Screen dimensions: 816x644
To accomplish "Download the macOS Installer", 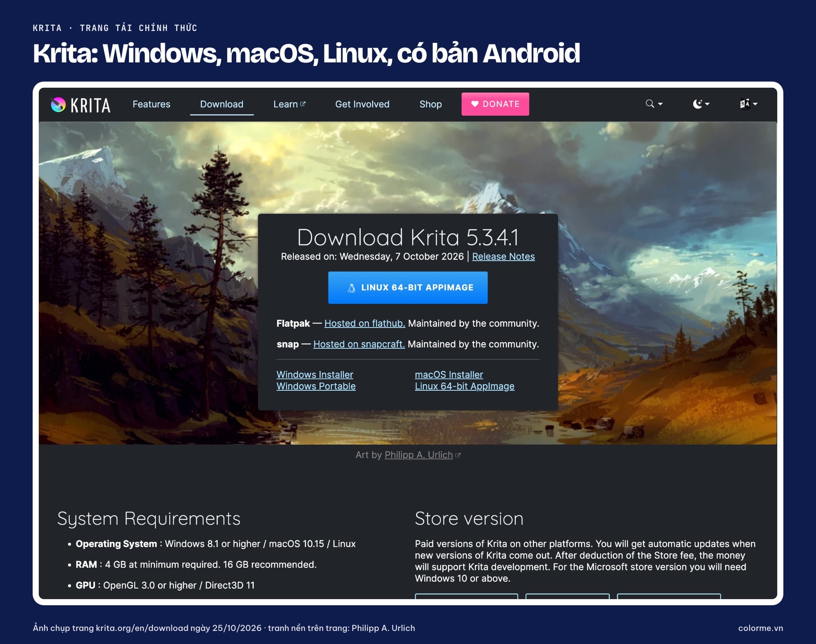I will (449, 374).
